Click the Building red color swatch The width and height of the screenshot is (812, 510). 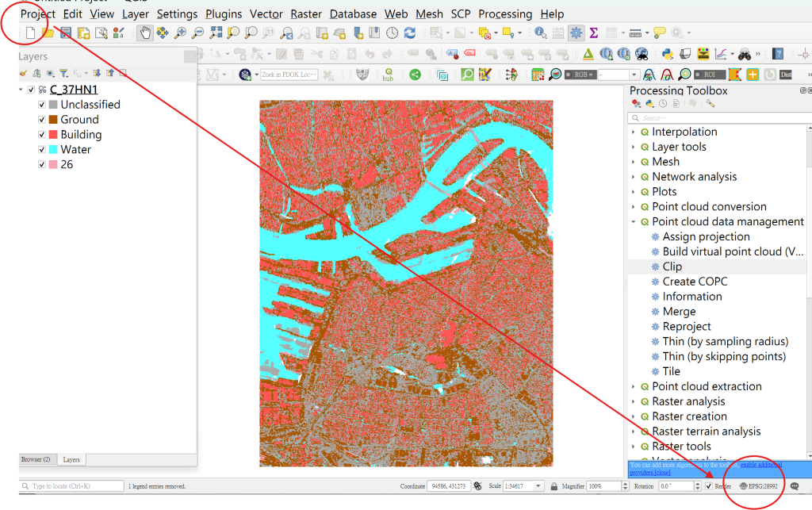53,135
